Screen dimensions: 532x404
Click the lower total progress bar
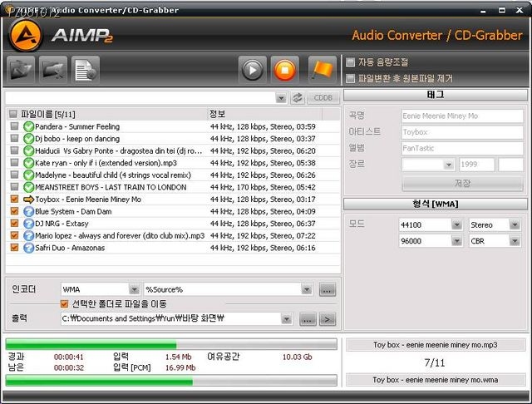(171, 381)
